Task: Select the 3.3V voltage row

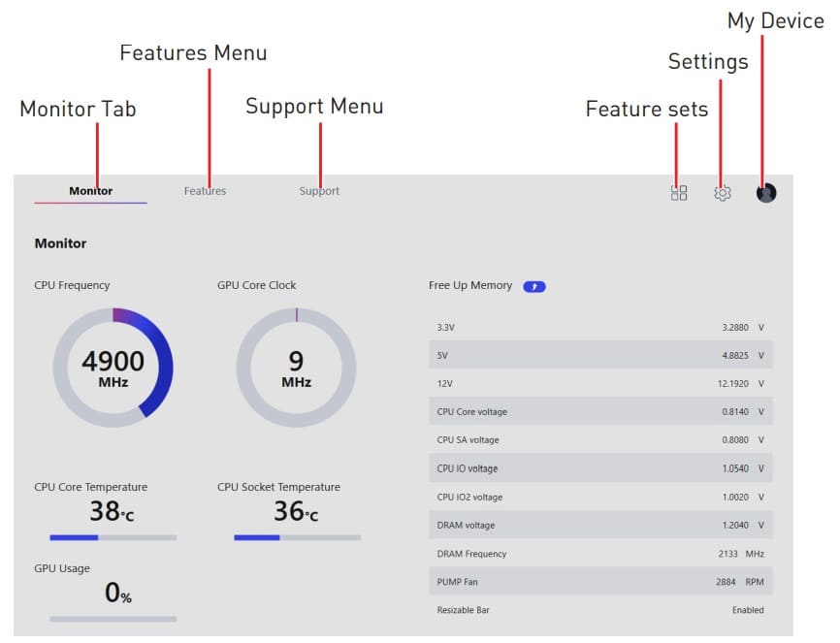Action: 600,328
